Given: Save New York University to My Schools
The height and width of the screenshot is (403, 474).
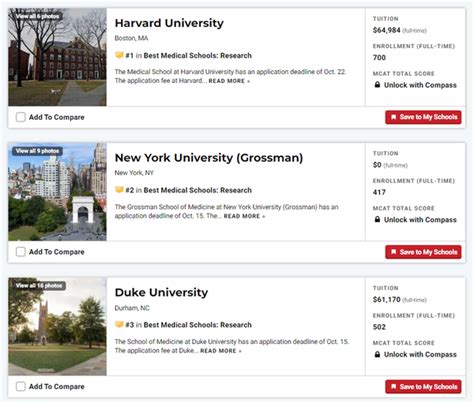Looking at the screenshot, I should tap(423, 252).
